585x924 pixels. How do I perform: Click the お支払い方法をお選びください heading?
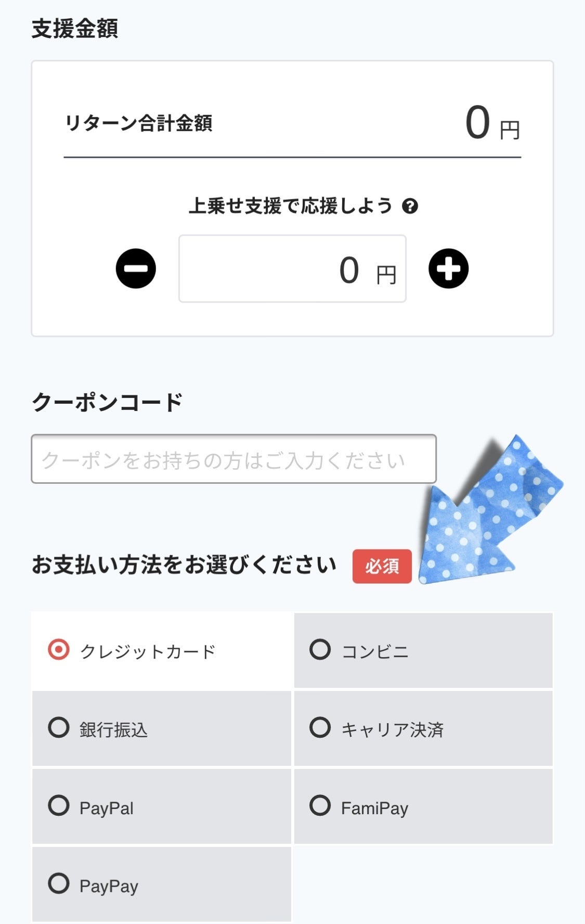click(184, 566)
